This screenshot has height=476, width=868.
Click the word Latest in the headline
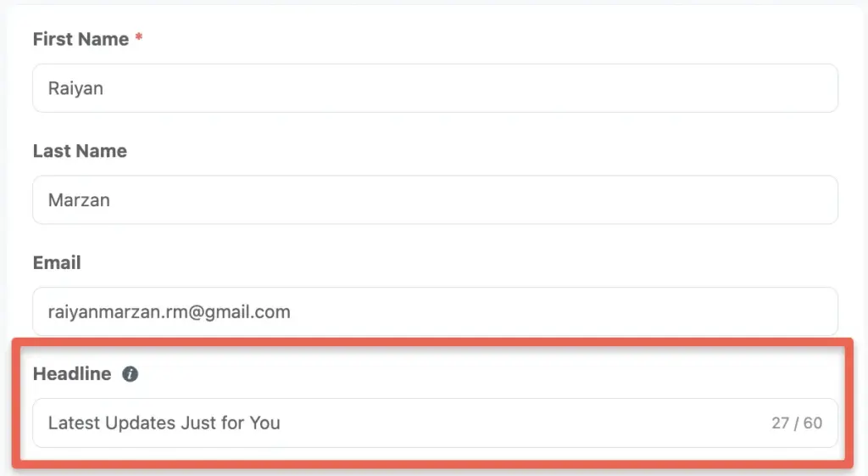[x=75, y=423]
